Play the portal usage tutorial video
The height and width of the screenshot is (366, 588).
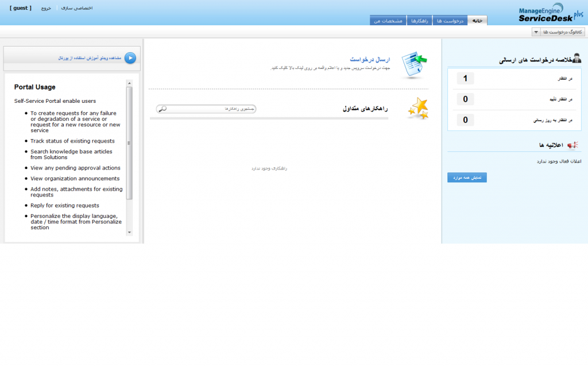130,58
